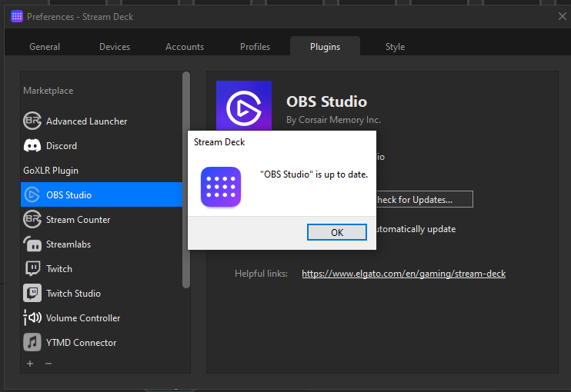Screen dimensions: 571x392
Task: Click the Volume Controller plugin icon
Action: 32,317
